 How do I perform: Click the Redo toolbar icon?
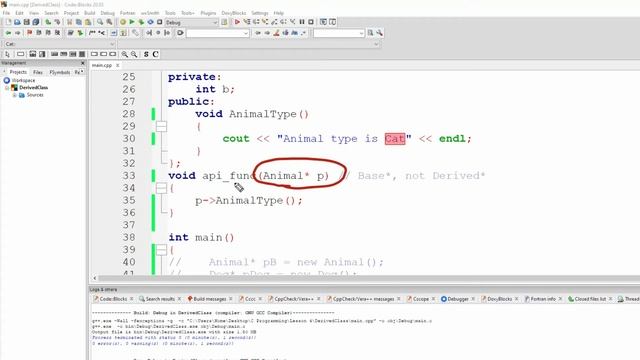click(57, 22)
